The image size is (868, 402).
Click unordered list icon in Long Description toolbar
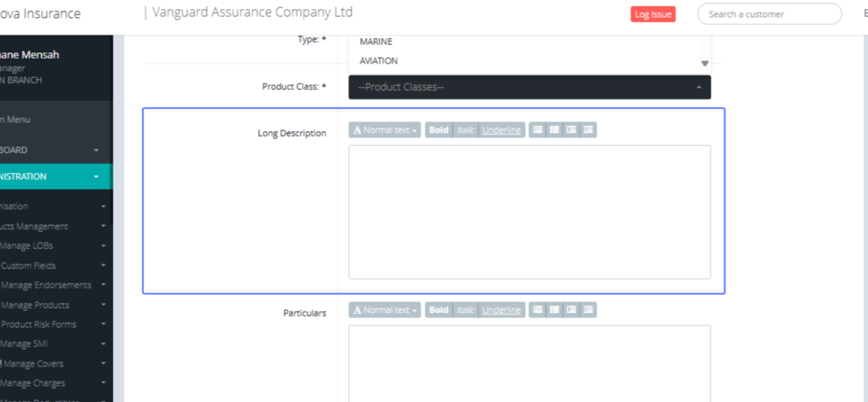pyautogui.click(x=537, y=130)
